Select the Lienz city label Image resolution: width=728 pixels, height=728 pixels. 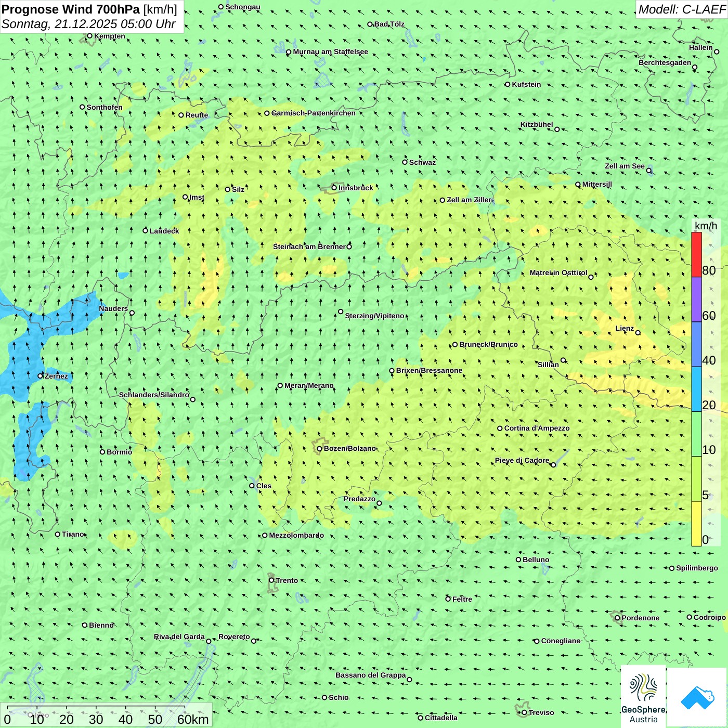pos(625,328)
